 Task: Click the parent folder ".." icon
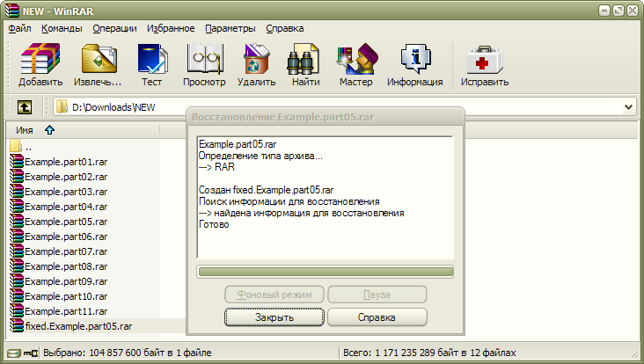pos(16,146)
